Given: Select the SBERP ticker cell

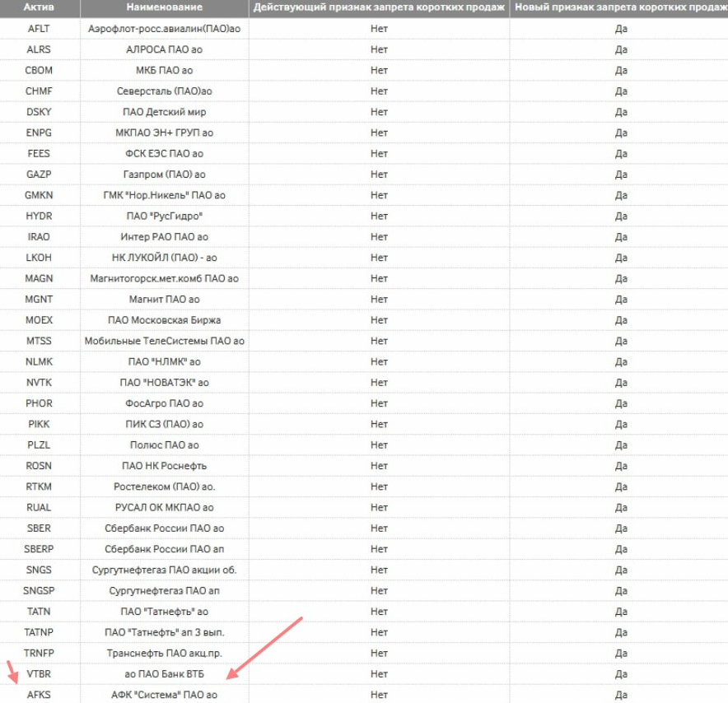Looking at the screenshot, I should 39,549.
